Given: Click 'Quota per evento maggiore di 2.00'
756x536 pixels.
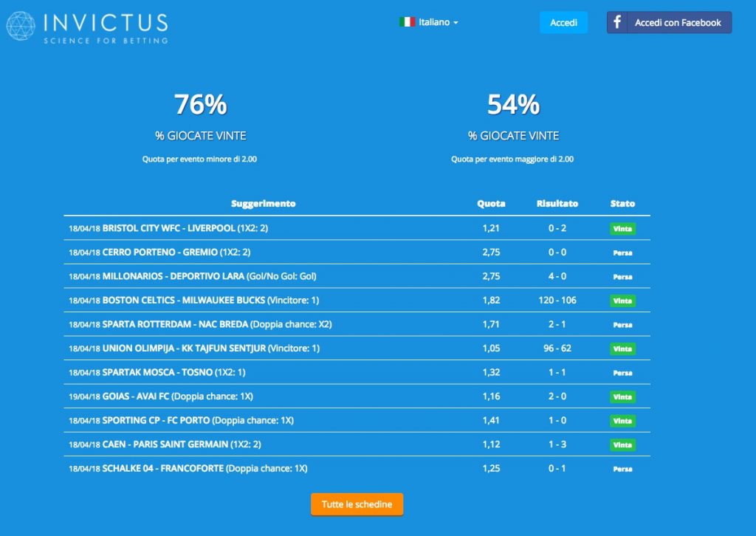Looking at the screenshot, I should (512, 159).
